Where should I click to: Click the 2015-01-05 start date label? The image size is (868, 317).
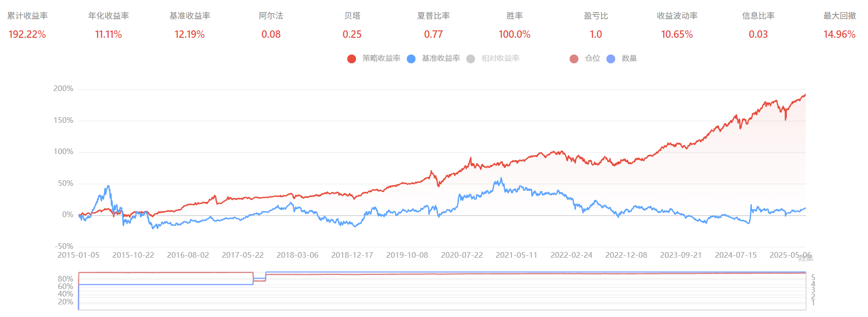(78, 255)
